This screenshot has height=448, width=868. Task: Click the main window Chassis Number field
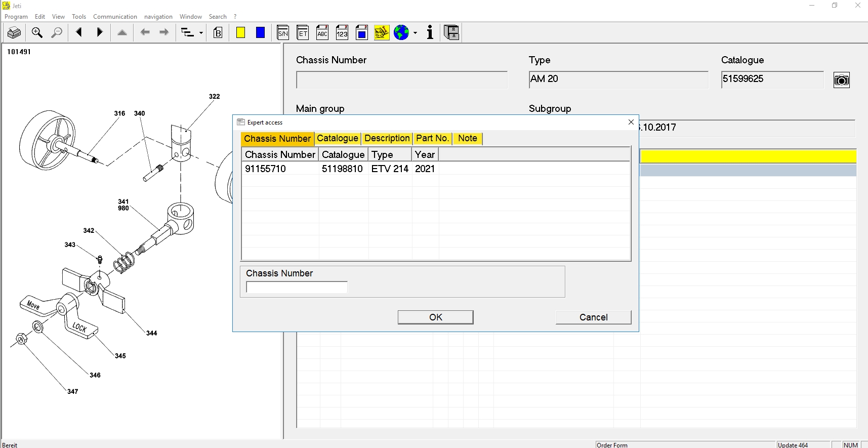pos(402,80)
